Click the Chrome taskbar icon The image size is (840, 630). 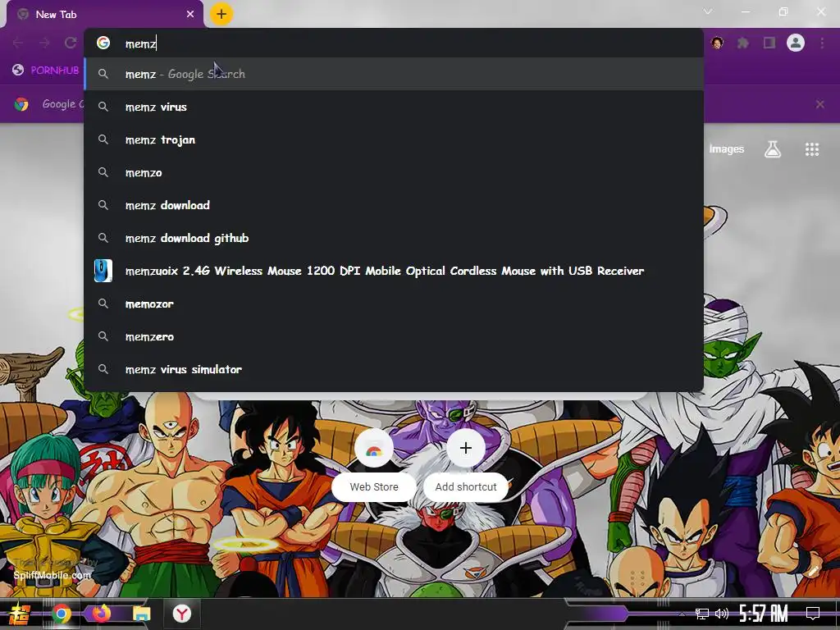pyautogui.click(x=62, y=614)
